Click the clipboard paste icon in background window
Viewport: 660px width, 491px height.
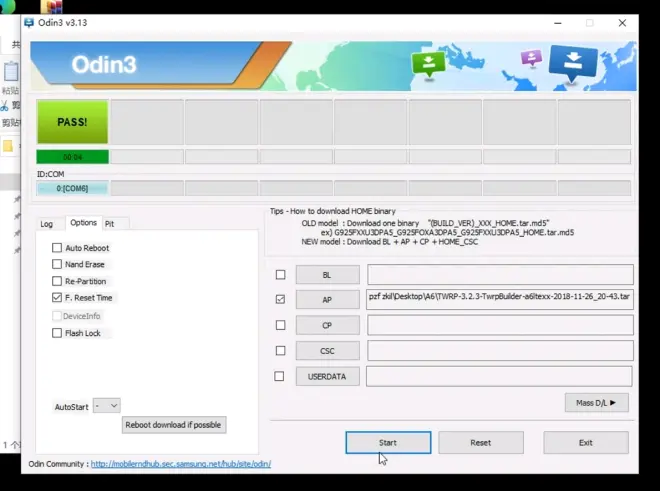pos(11,72)
